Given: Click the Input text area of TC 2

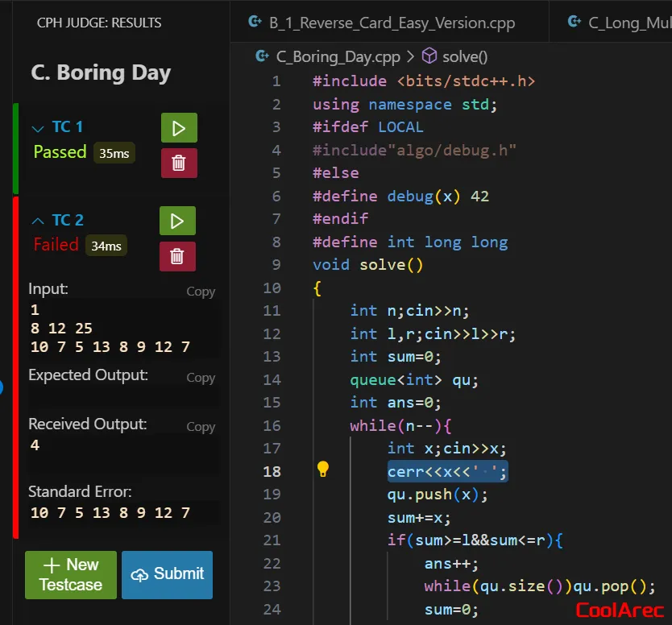Looking at the screenshot, I should point(123,328).
